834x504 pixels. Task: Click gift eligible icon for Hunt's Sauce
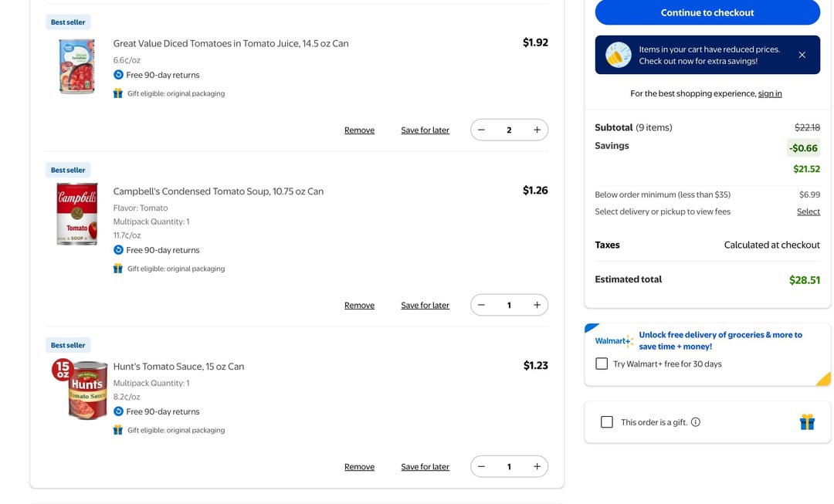(118, 430)
